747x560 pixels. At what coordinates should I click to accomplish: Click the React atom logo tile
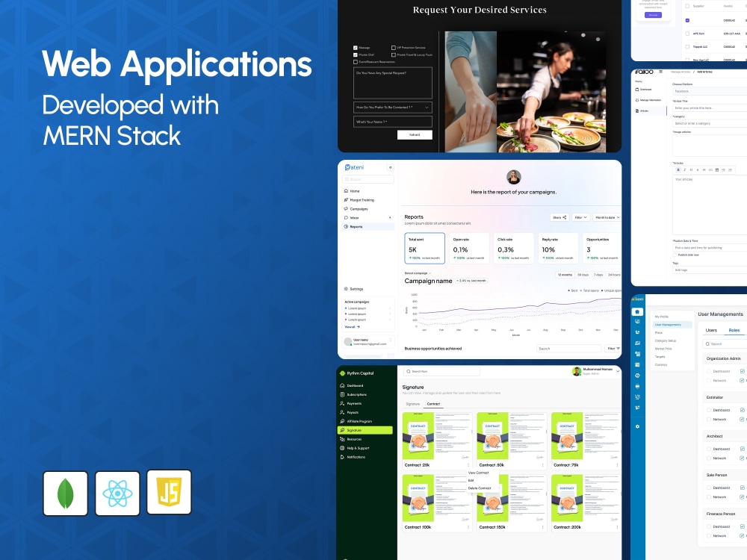(117, 494)
